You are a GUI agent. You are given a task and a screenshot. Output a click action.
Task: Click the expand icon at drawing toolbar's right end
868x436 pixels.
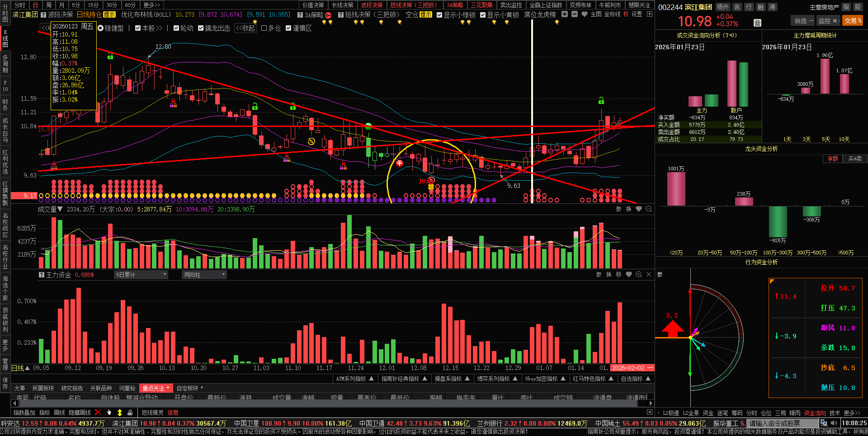coord(650,413)
